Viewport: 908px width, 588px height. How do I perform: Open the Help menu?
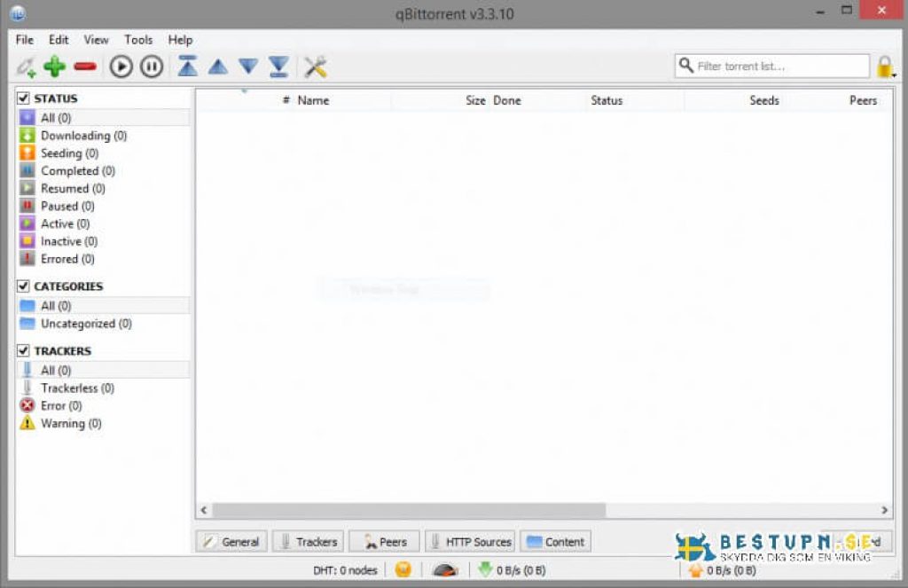[180, 40]
